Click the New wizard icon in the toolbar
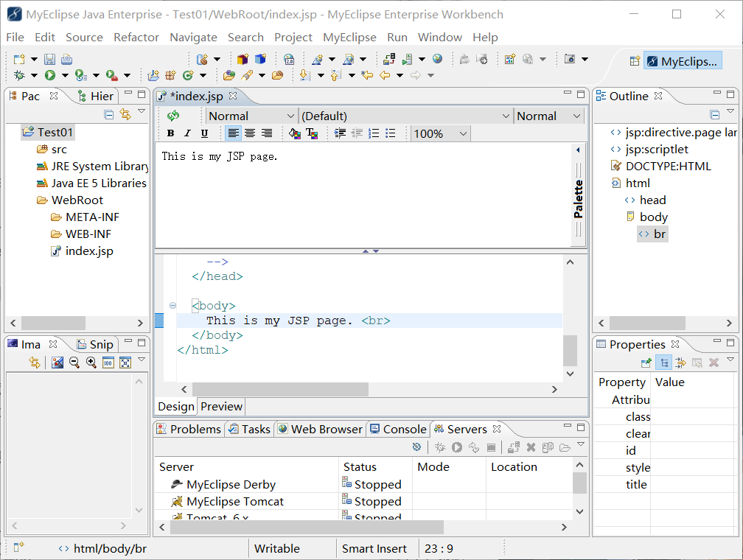This screenshot has width=743, height=560. click(x=19, y=59)
